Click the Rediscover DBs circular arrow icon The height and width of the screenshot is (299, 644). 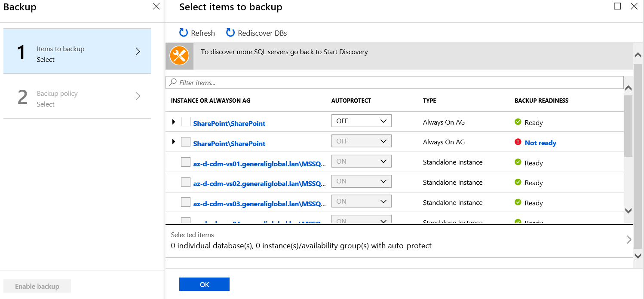pyautogui.click(x=230, y=33)
